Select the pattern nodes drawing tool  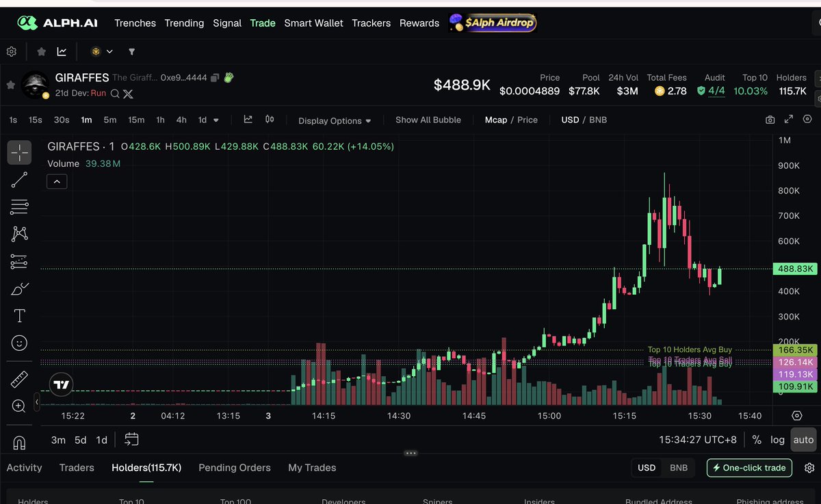click(19, 234)
